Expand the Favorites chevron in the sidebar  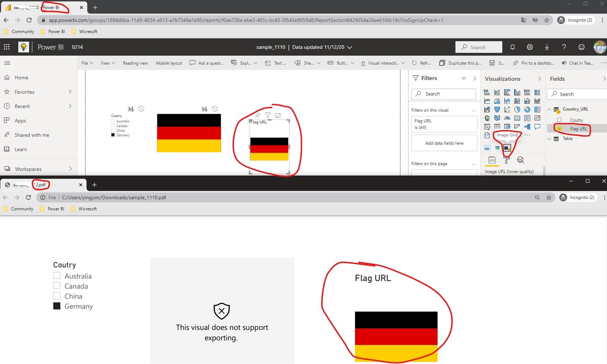tap(70, 92)
